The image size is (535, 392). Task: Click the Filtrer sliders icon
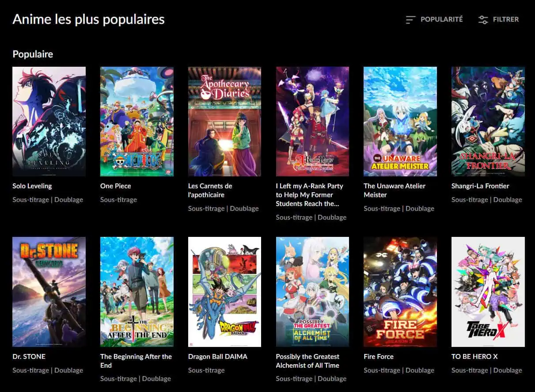click(x=483, y=19)
